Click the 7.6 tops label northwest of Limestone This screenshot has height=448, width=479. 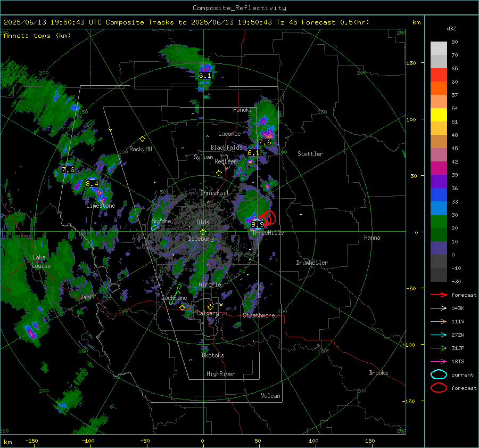68,170
